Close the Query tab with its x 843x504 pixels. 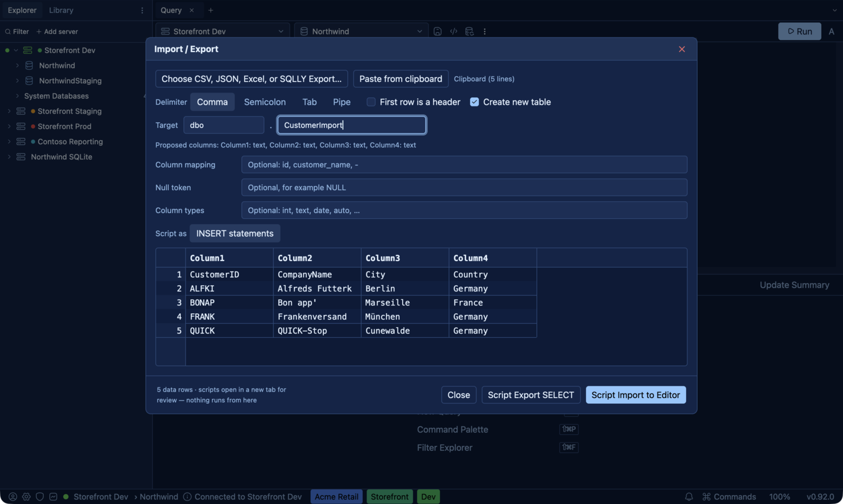click(x=191, y=11)
